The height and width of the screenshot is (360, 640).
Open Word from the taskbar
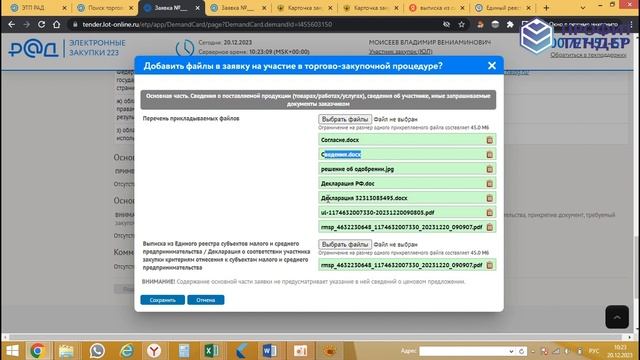269,351
